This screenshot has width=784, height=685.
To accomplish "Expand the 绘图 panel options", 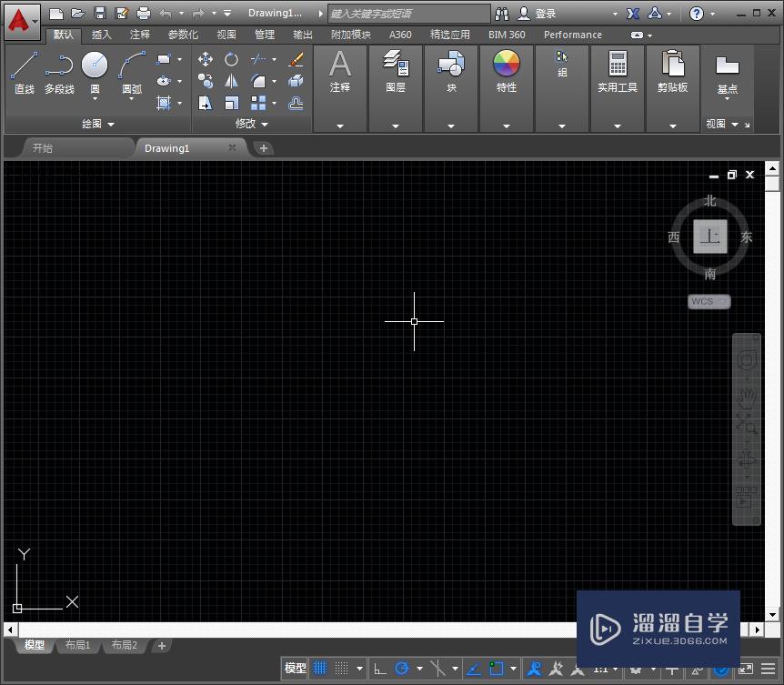I will [111, 124].
